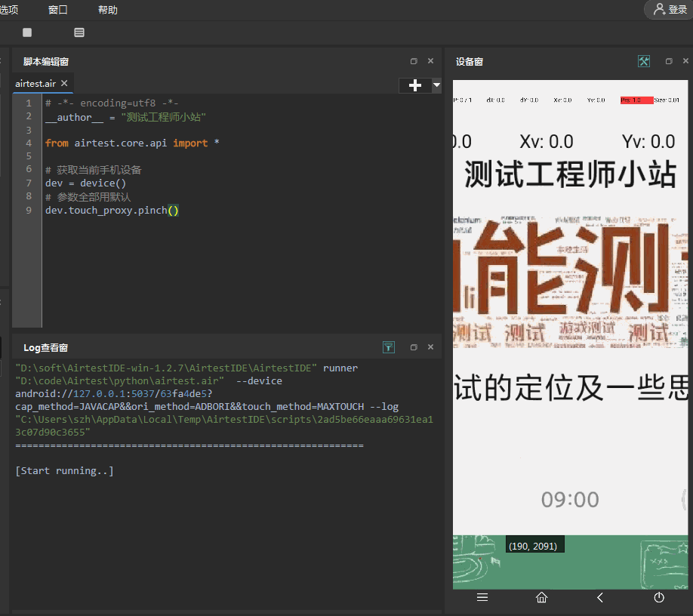Click the __author__ code line
Screen dimensions: 693x616
(x=125, y=117)
